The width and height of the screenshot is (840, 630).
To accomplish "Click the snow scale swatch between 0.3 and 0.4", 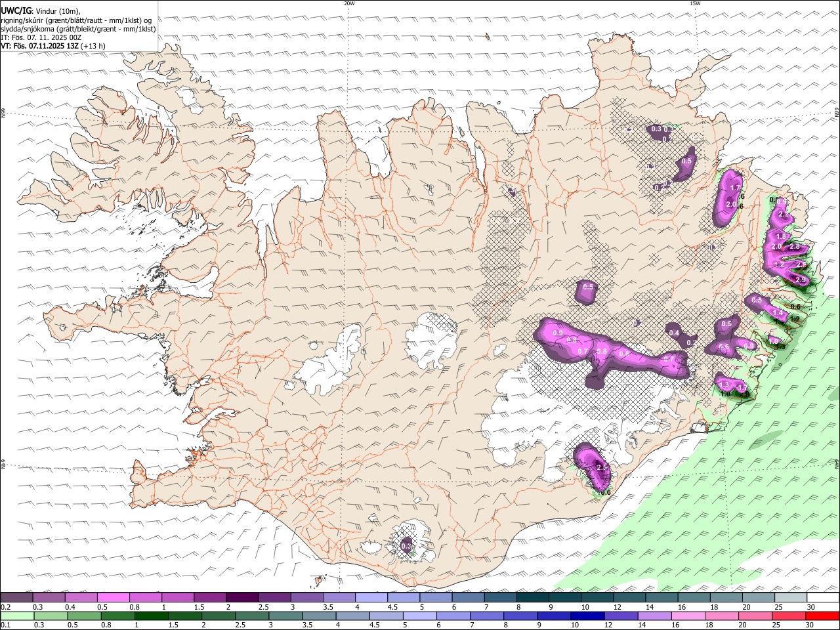I will pos(49,598).
